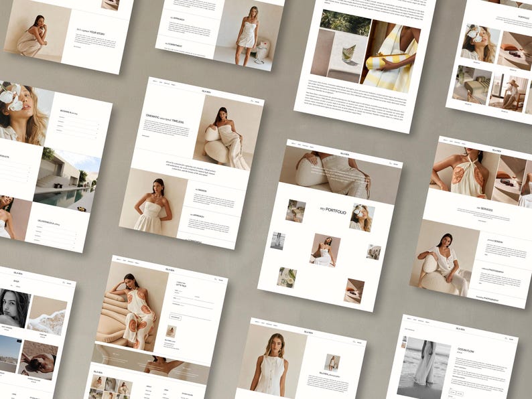
Task: Click the ISLA REN logo on the OCEAN FLOW page
Action: (x=460, y=329)
